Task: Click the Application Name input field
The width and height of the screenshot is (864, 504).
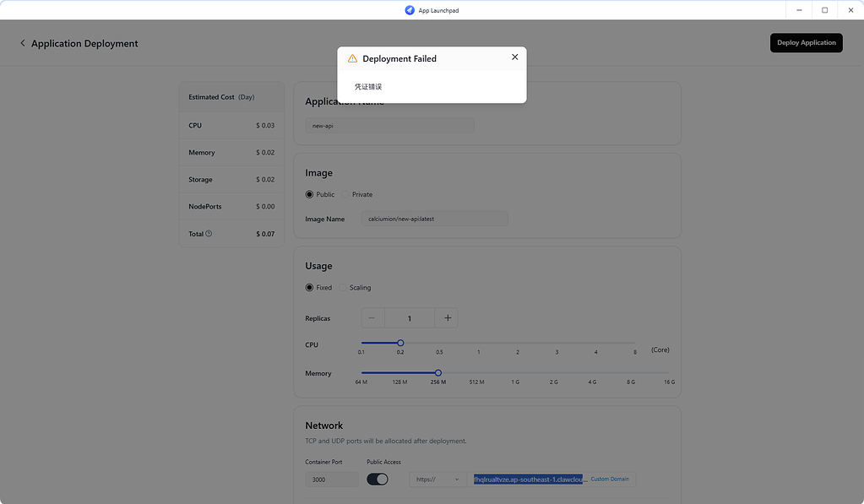Action: pyautogui.click(x=389, y=126)
